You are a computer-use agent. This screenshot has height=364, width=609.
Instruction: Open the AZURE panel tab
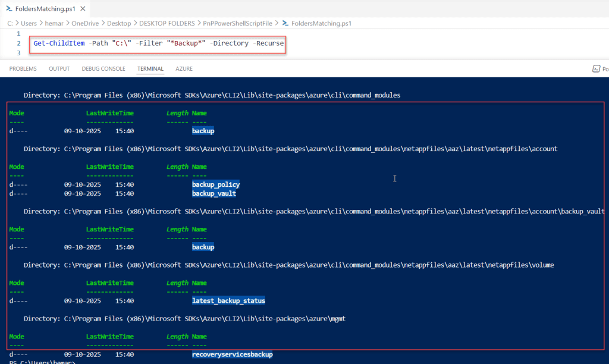click(184, 69)
